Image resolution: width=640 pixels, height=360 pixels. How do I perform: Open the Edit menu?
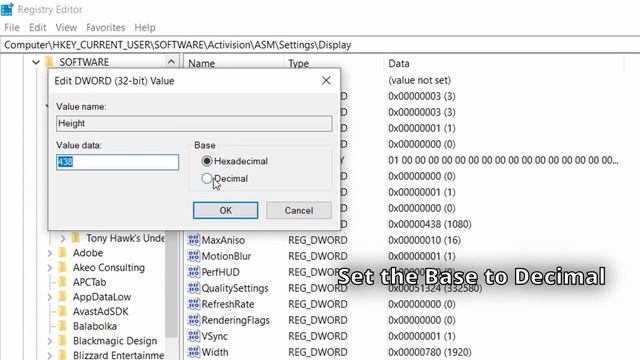(38, 27)
